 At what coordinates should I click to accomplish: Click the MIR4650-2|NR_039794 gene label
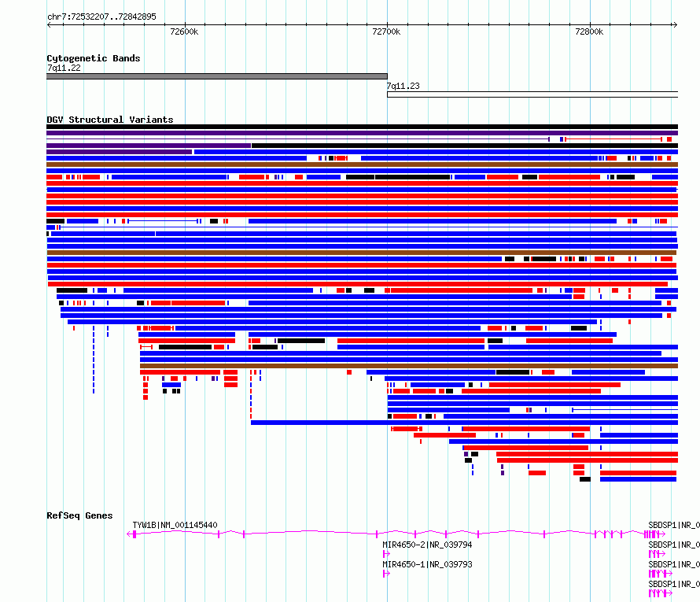[427, 545]
